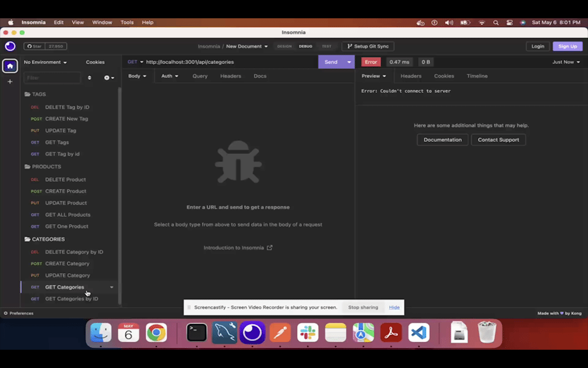The height and width of the screenshot is (368, 588).
Task: Click the sort order icon beside Filter
Action: click(x=89, y=78)
